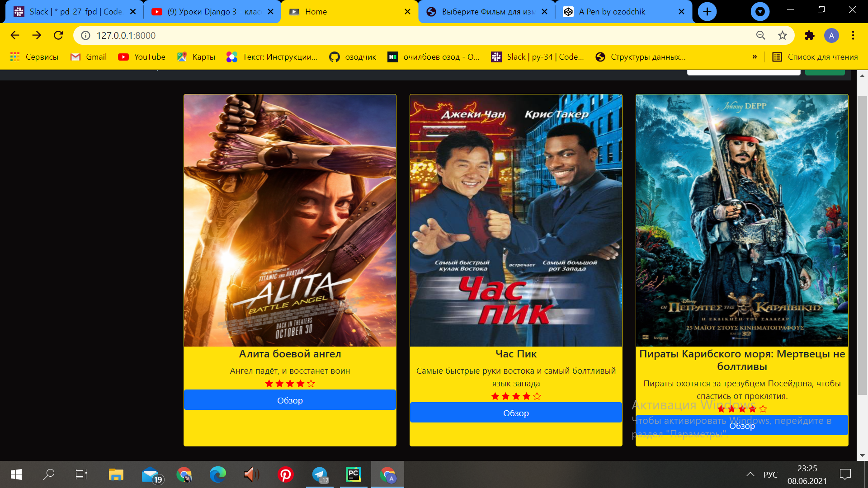Image resolution: width=868 pixels, height=488 pixels.
Task: Expand the hidden bookmarks overflow chevron
Action: [755, 57]
